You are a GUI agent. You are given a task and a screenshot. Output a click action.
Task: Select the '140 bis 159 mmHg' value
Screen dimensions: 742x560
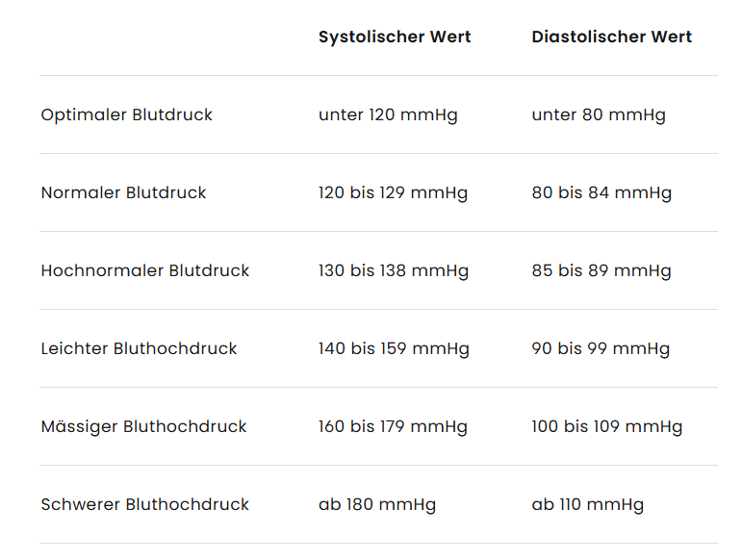394,349
